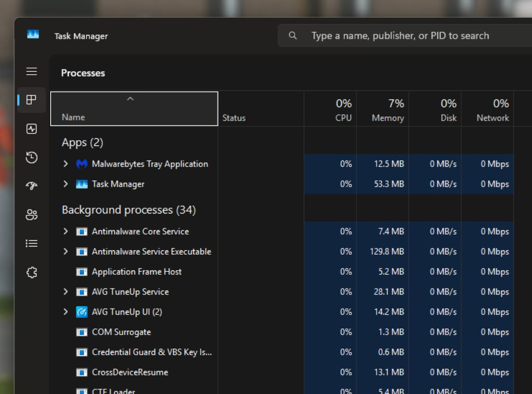Sort by the Status column header

coord(261,109)
